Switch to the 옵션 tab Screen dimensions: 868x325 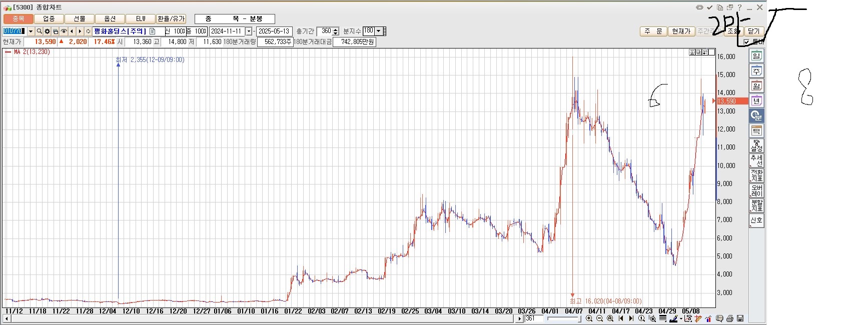(x=110, y=18)
